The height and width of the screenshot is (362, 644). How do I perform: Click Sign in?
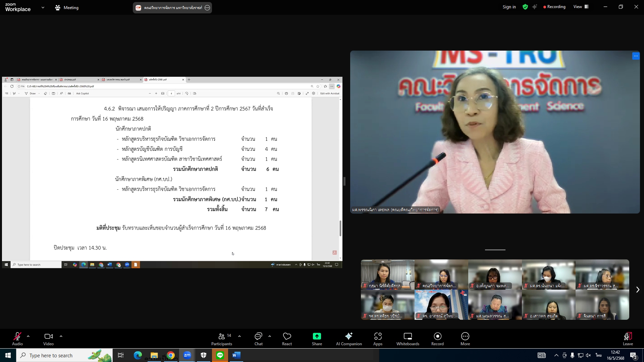[x=509, y=7]
